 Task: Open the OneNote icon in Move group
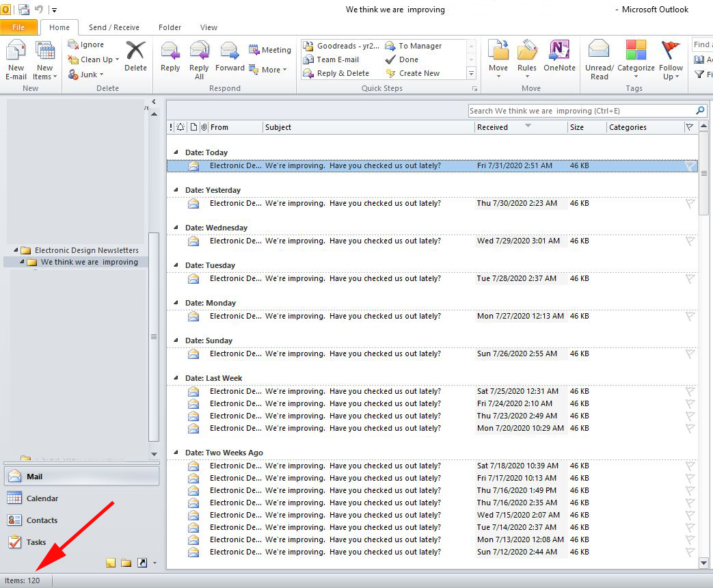[559, 53]
